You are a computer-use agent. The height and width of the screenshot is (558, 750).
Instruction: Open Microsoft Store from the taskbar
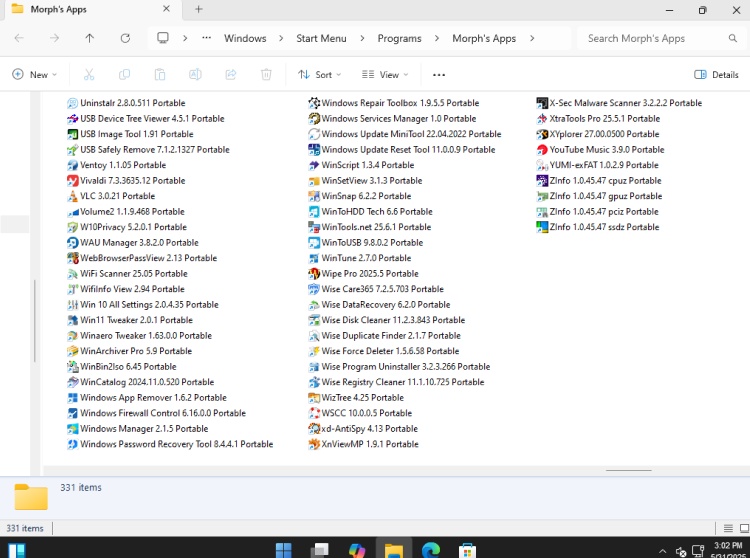(467, 550)
